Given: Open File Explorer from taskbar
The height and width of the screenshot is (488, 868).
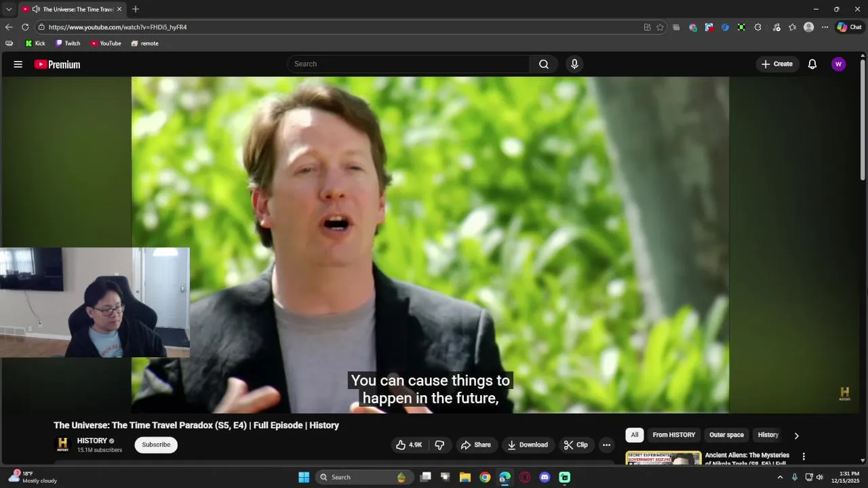Looking at the screenshot, I should [x=465, y=477].
